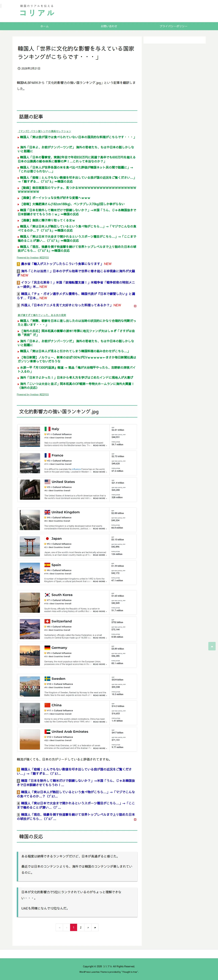This screenshot has height=980, width=218.
Task: Click the comment UAEも同様になんで12位なんだ。
Action: (45, 908)
